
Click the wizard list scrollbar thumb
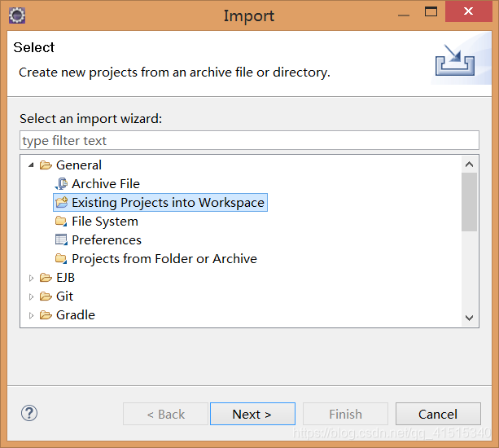click(x=470, y=202)
